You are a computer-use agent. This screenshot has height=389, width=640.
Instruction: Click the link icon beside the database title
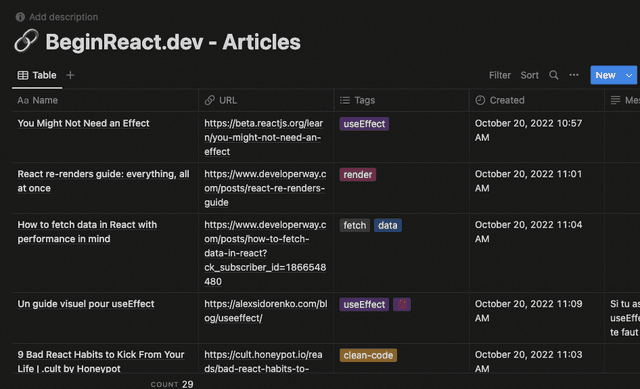[26, 41]
